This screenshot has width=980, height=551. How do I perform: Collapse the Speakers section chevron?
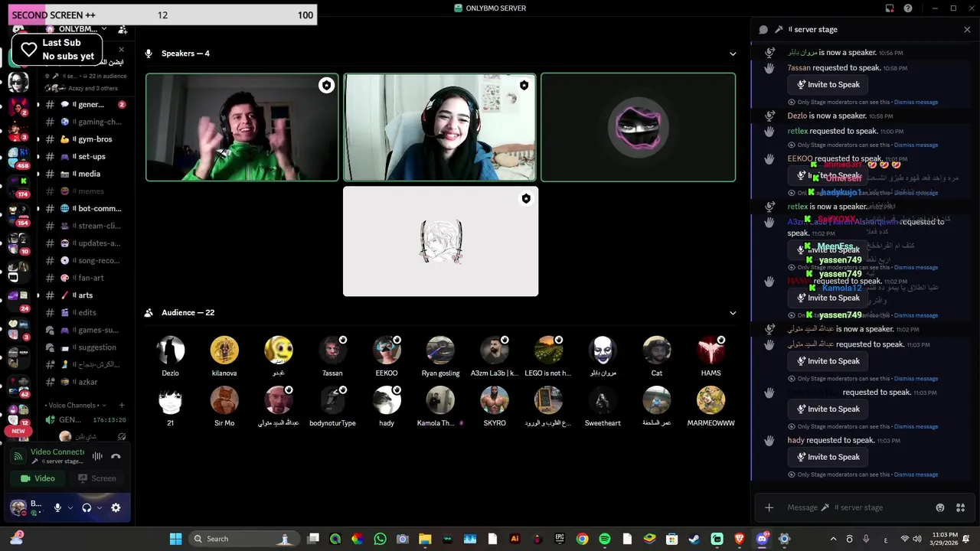733,54
